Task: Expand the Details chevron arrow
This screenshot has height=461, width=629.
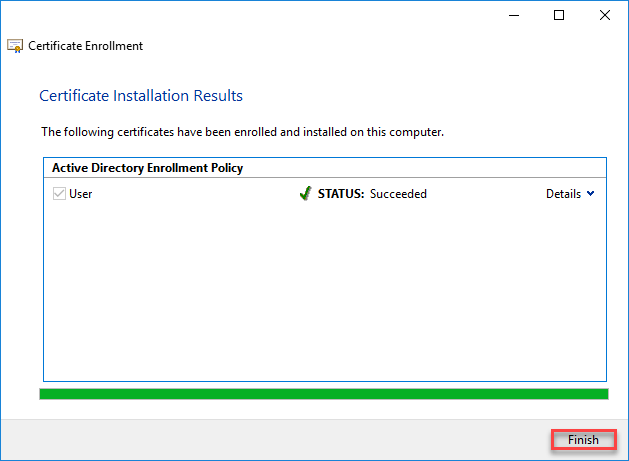Action: click(x=590, y=194)
